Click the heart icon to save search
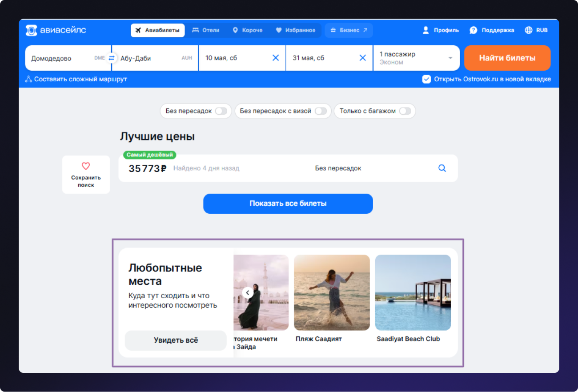This screenshot has height=392, width=578. (86, 166)
